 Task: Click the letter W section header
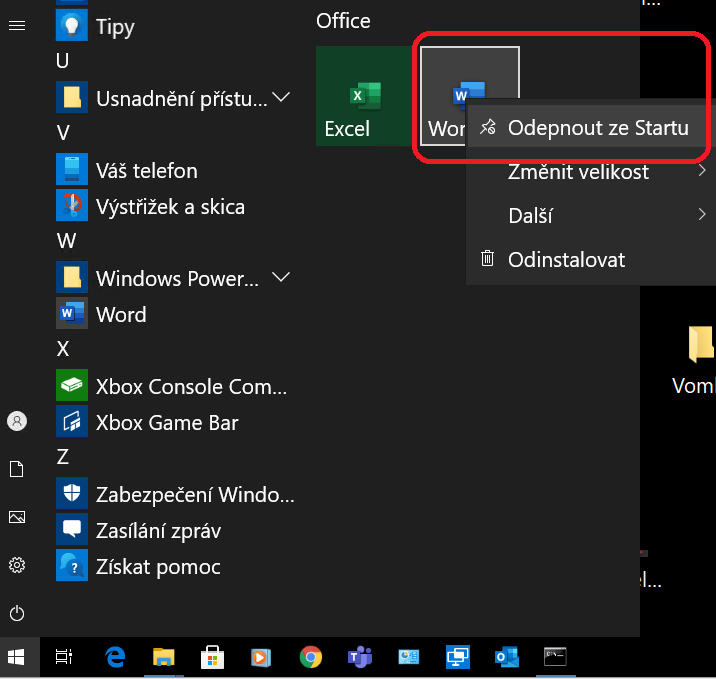point(67,241)
